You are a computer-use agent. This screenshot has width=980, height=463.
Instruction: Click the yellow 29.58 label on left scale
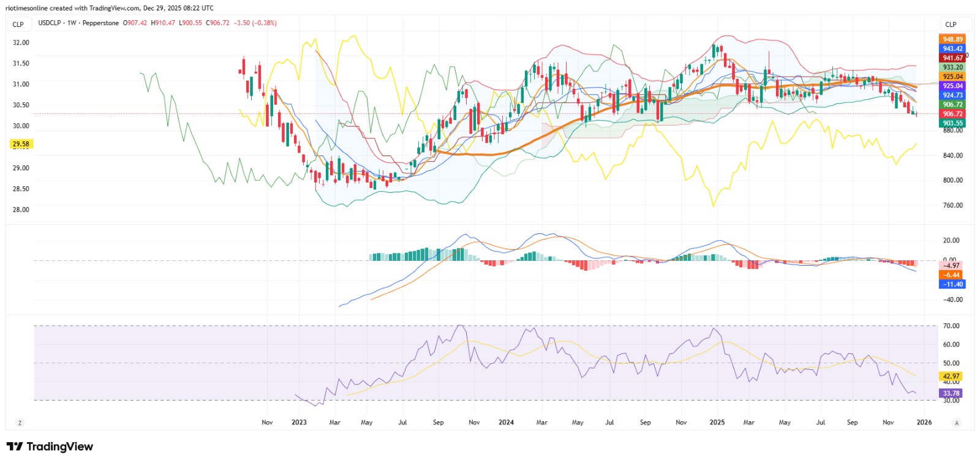pos(21,144)
